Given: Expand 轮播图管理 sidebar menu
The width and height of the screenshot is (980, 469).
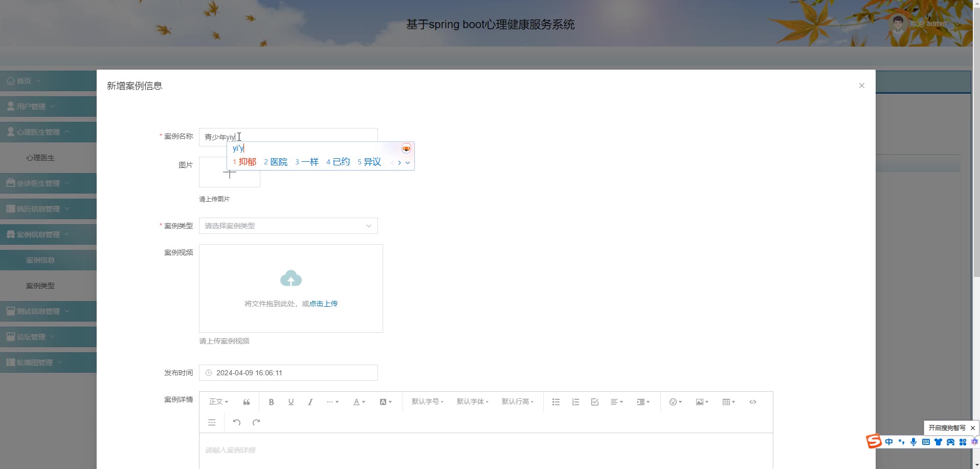Looking at the screenshot, I should 48,363.
